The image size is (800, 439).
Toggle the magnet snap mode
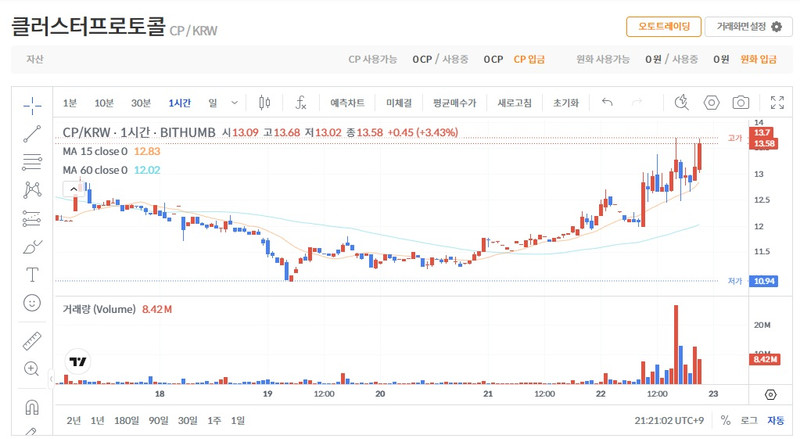32,407
